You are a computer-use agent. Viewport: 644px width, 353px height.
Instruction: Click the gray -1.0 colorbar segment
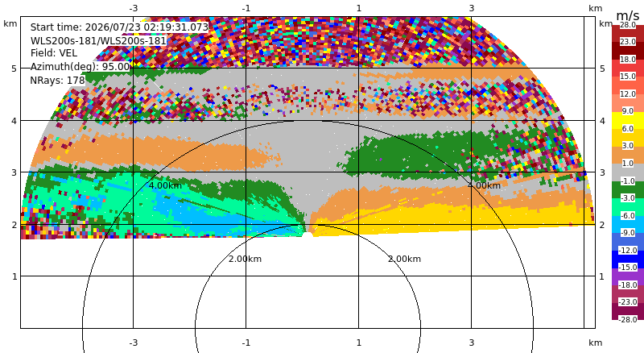(628, 172)
